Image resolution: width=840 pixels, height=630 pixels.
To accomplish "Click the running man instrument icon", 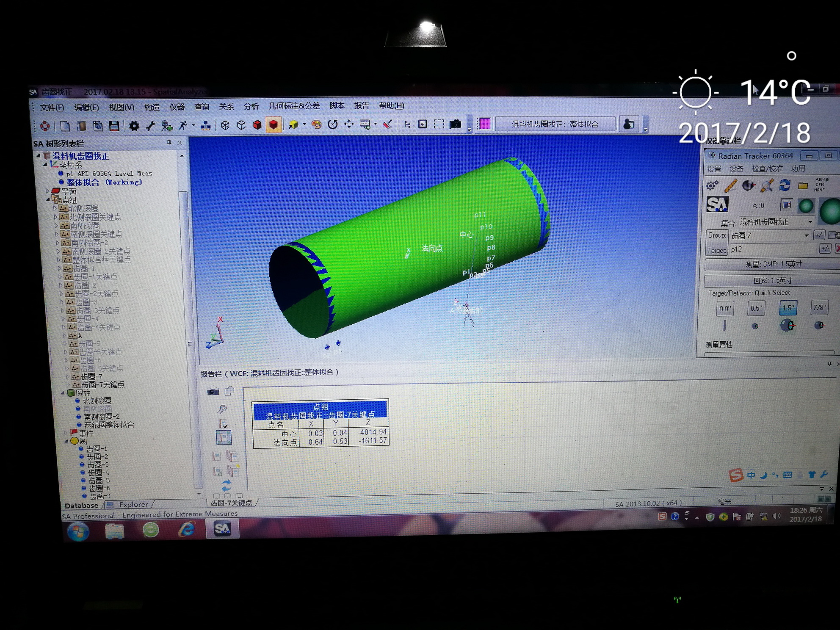I will tap(183, 125).
